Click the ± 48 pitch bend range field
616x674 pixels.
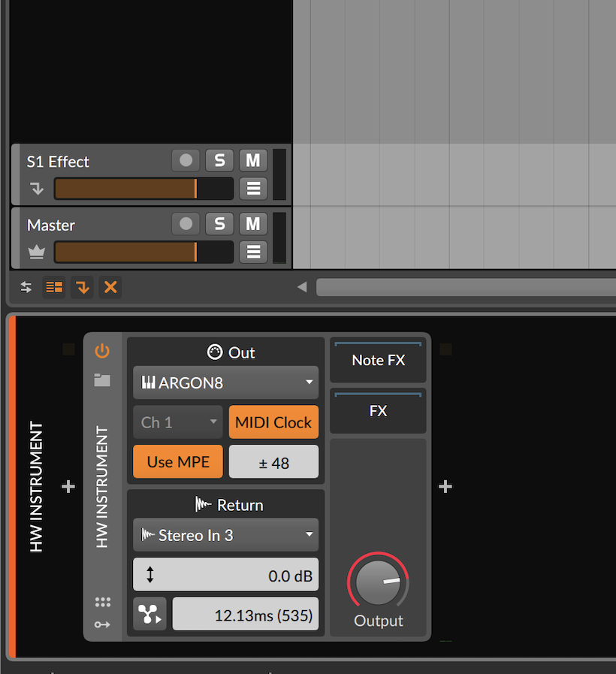[x=274, y=461]
